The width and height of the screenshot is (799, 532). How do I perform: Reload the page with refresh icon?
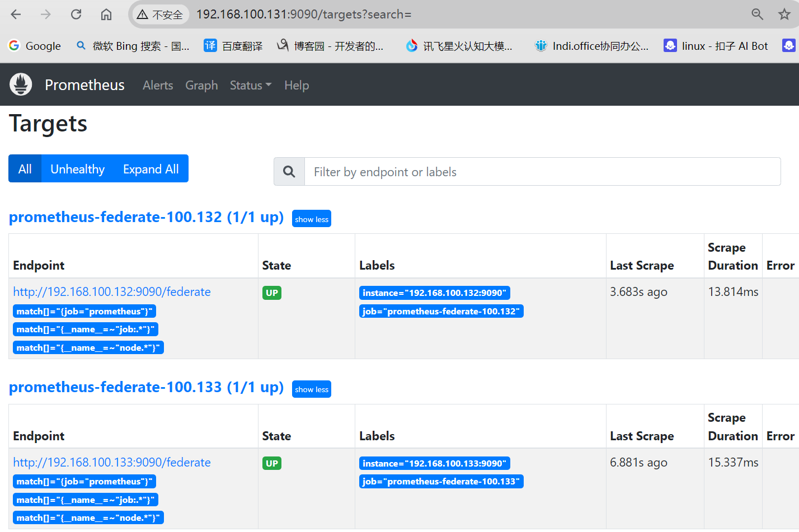[76, 15]
